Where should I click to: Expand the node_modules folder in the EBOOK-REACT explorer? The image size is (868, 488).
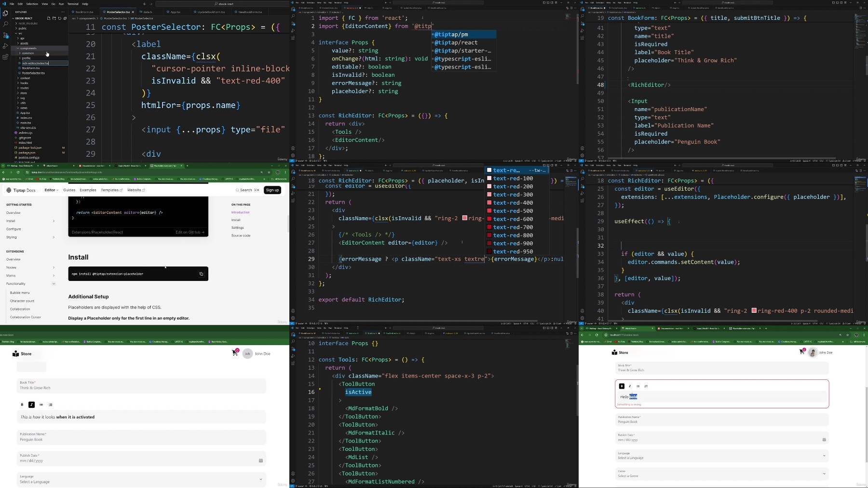(28, 23)
